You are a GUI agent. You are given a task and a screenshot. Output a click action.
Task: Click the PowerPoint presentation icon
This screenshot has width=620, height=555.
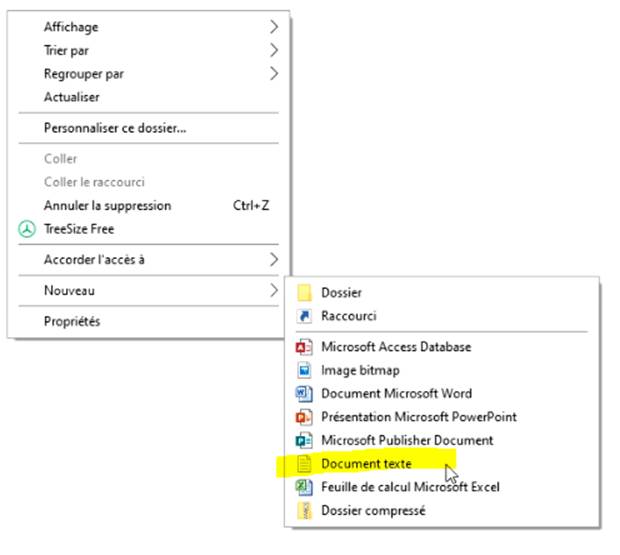(304, 417)
